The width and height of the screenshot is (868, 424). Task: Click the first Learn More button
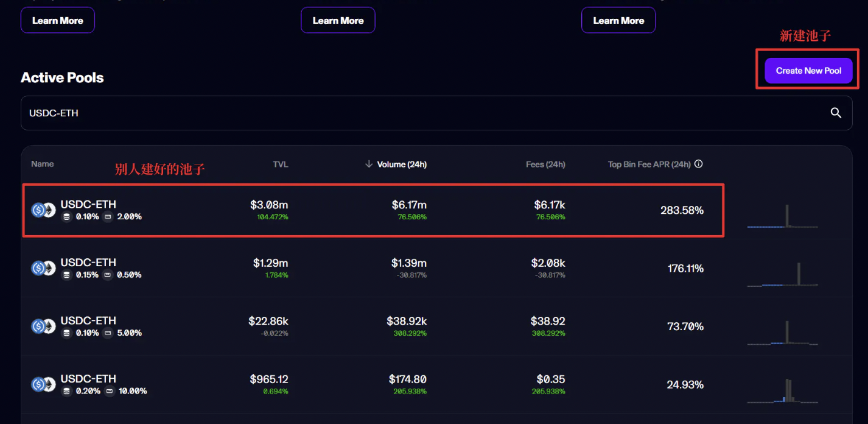tap(58, 20)
